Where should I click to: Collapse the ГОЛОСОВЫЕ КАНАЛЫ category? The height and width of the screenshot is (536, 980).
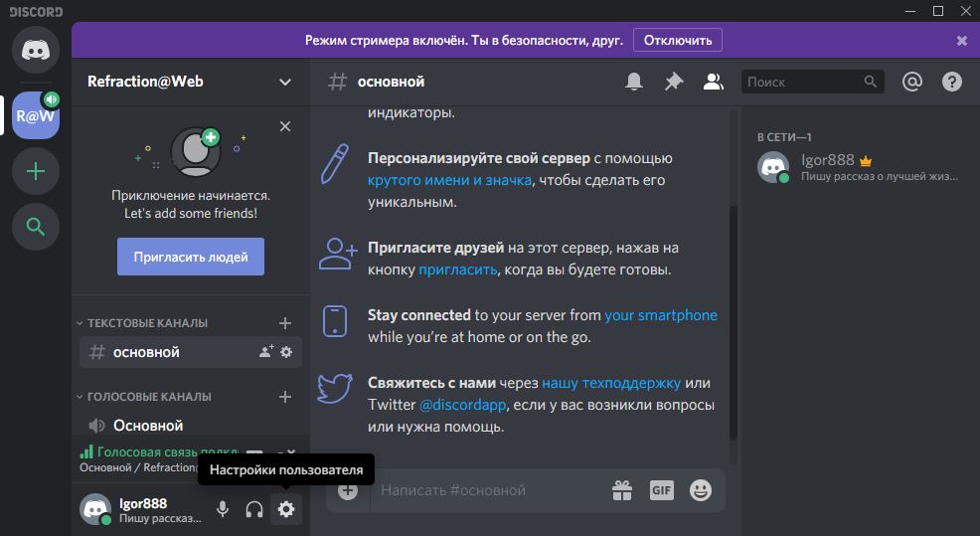click(149, 396)
